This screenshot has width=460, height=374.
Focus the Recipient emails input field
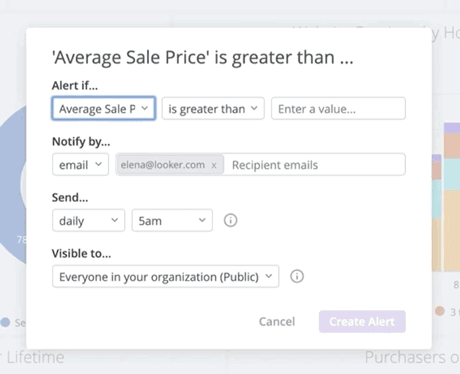pyautogui.click(x=314, y=165)
